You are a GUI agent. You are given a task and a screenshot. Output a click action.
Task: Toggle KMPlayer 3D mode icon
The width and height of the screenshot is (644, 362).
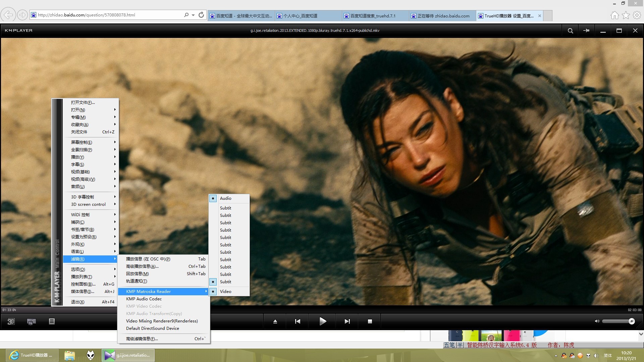(11, 321)
